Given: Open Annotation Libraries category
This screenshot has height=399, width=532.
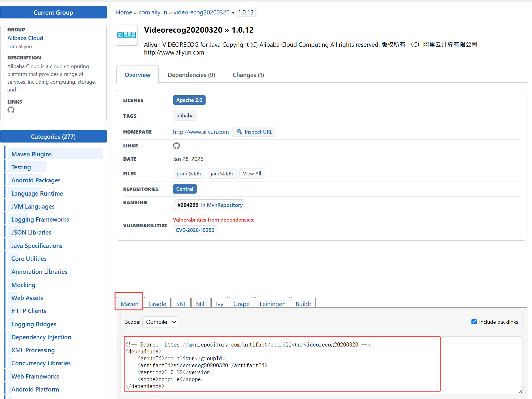Looking at the screenshot, I should (x=39, y=272).
